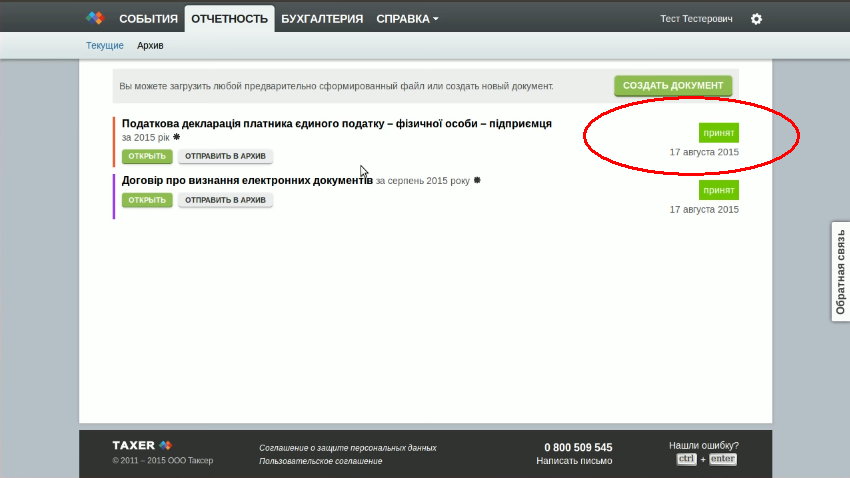Screen dimensions: 850x478
Task: Click the asterisk icon after 'за серпень 2015 року'
Action: tap(477, 180)
